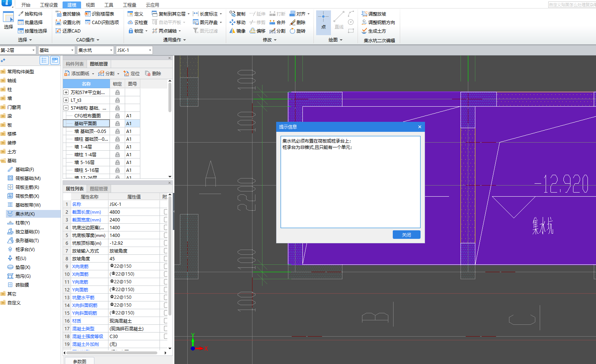Screen dimensions: 596x364
Task: Open 查找替换 find and replace
Action: (x=68, y=14)
